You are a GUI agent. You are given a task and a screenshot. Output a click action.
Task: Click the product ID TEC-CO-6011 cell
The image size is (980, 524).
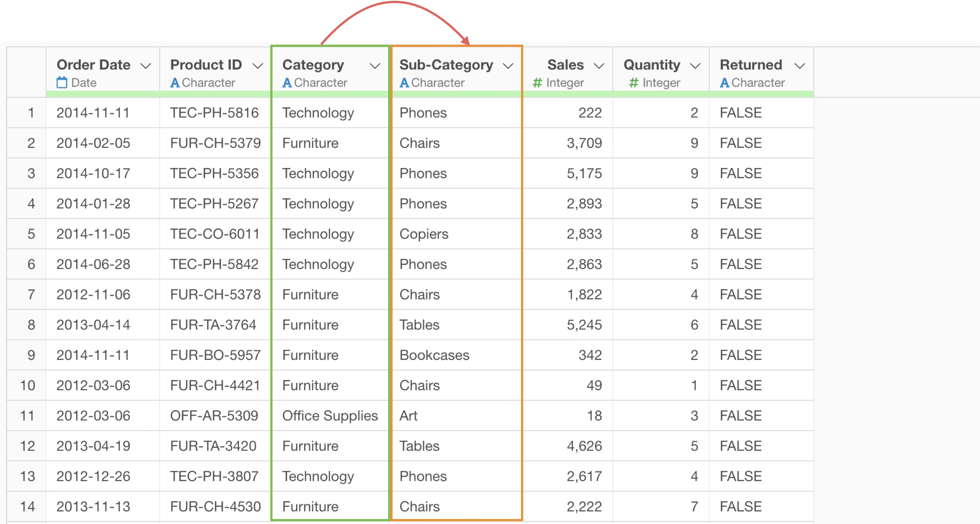[215, 234]
